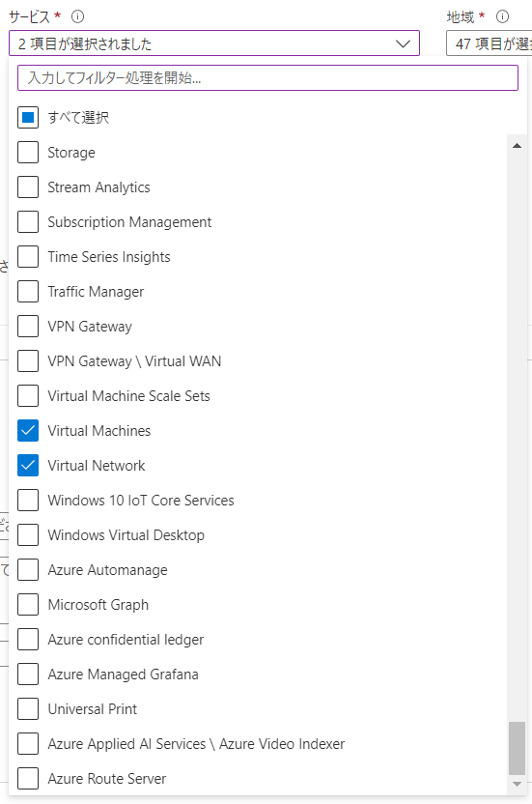Check Windows Virtual Desktop service
This screenshot has width=532, height=804.
[x=28, y=535]
